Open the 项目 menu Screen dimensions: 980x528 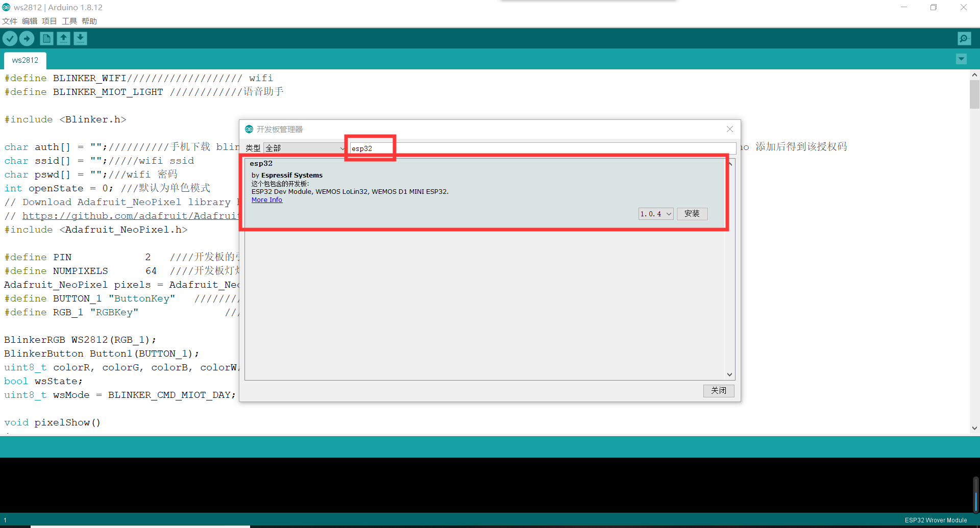pyautogui.click(x=50, y=21)
